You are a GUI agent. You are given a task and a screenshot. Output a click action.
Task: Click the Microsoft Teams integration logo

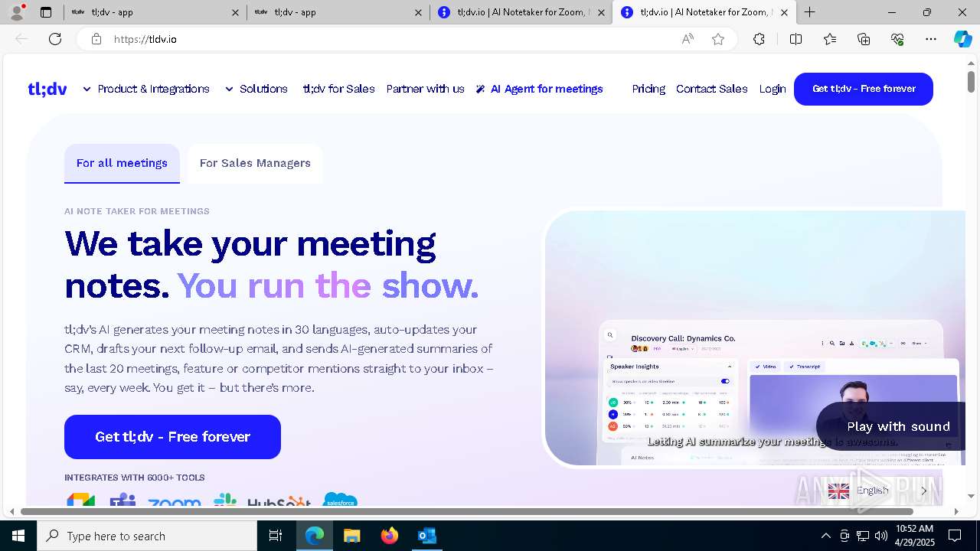[122, 500]
